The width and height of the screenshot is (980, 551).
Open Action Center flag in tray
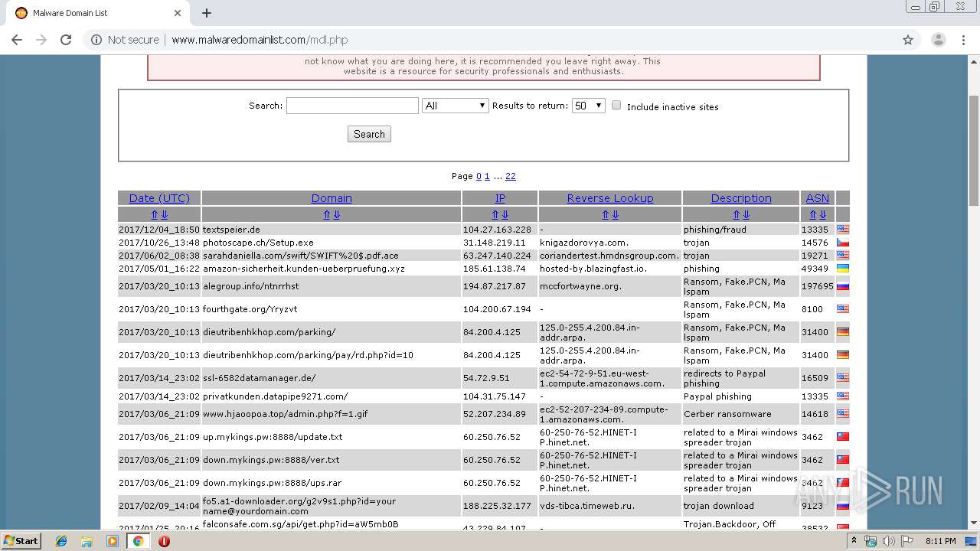tap(906, 541)
